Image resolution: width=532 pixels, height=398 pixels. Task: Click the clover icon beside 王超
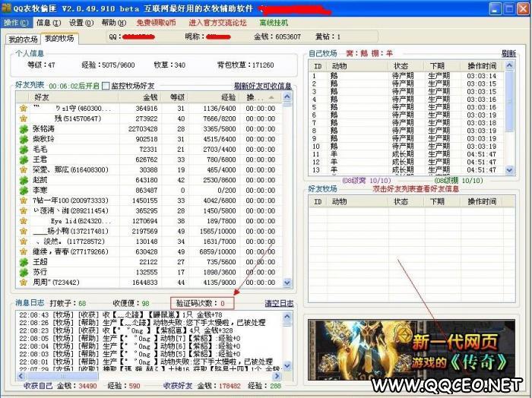[x=24, y=262]
